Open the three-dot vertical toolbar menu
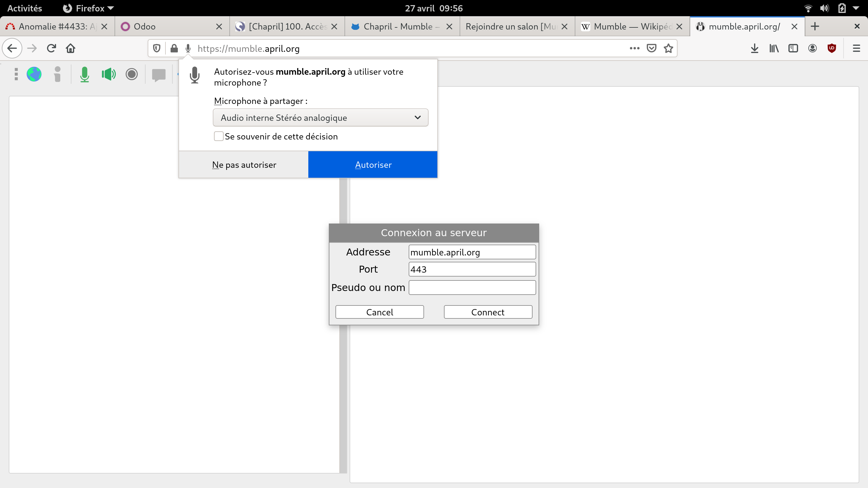Screen dimensions: 868x488 (16, 74)
